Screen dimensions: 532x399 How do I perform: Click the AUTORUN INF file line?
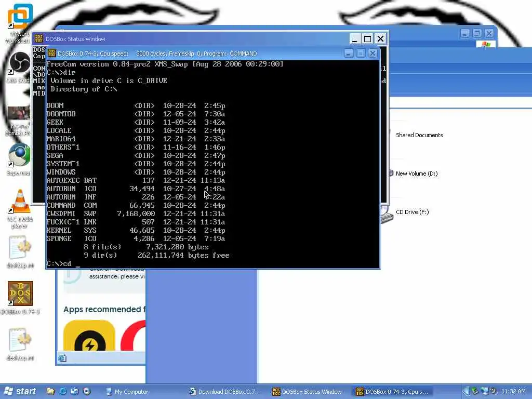click(x=136, y=197)
